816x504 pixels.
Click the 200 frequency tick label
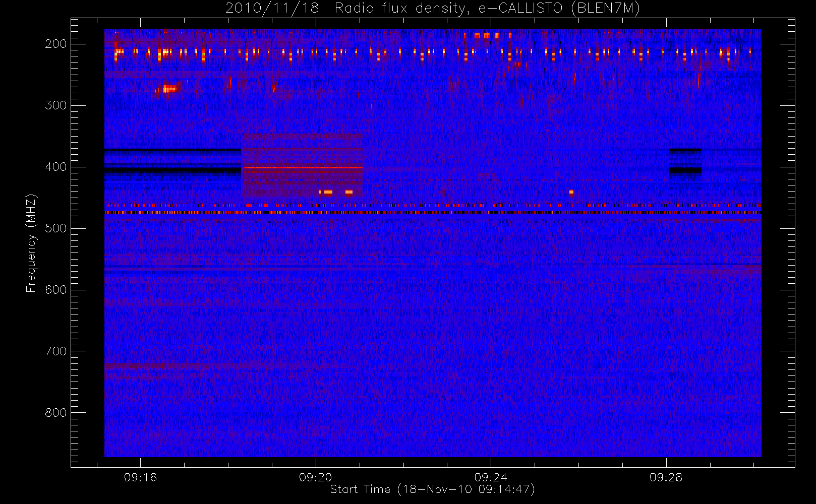point(55,44)
